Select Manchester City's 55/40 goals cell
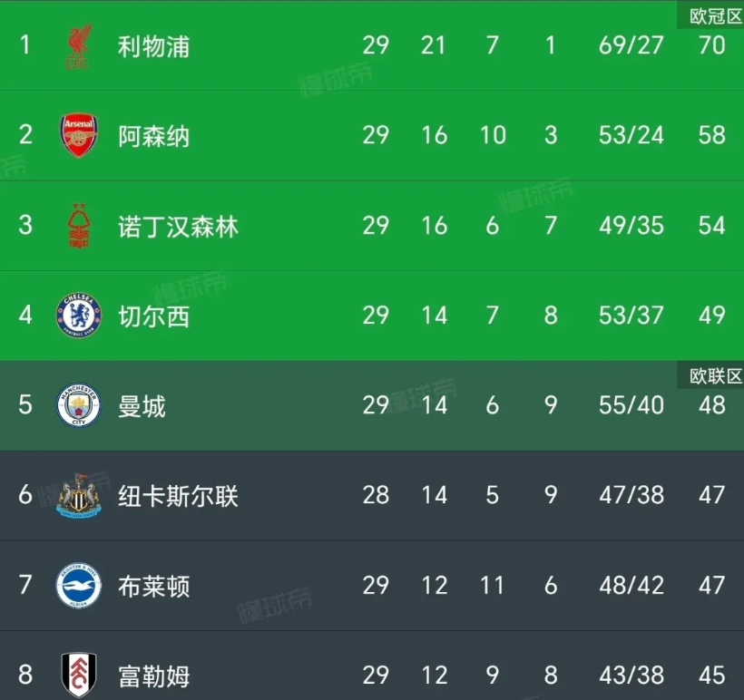This screenshot has width=744, height=700. click(631, 405)
